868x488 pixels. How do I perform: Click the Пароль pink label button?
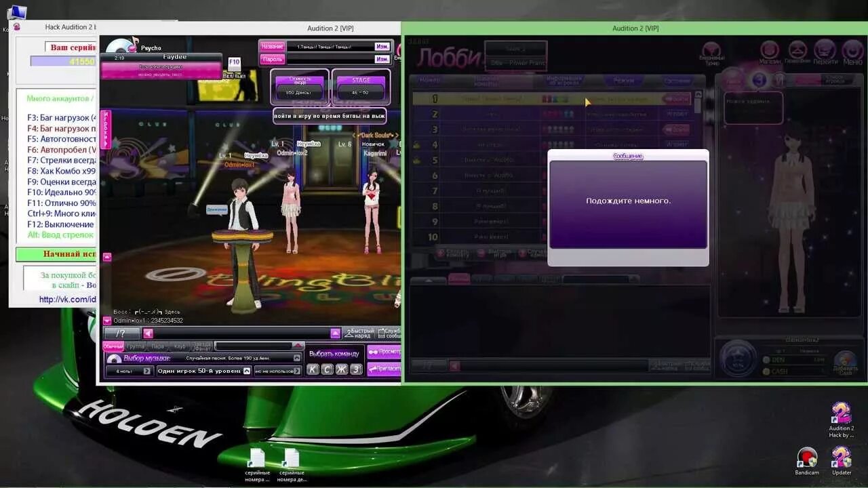(272, 60)
